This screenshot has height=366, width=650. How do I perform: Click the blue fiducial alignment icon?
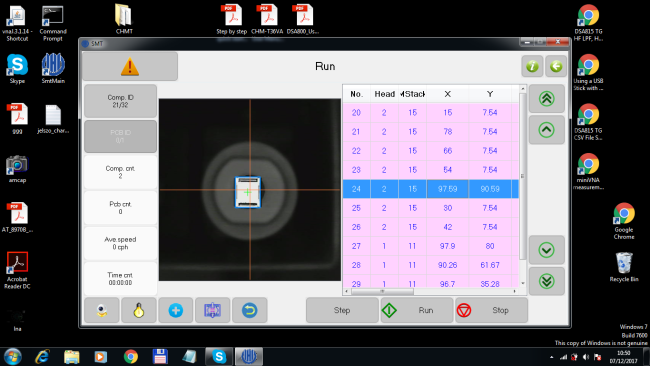pos(212,310)
